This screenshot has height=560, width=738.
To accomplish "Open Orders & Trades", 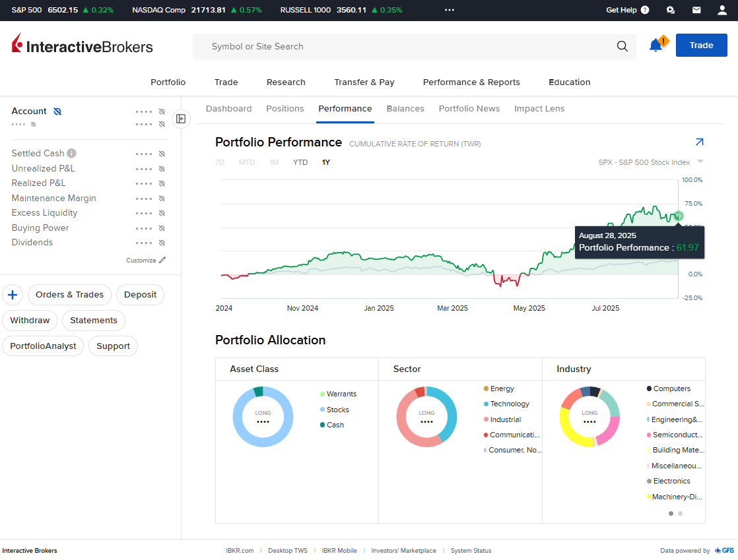I will click(x=70, y=295).
